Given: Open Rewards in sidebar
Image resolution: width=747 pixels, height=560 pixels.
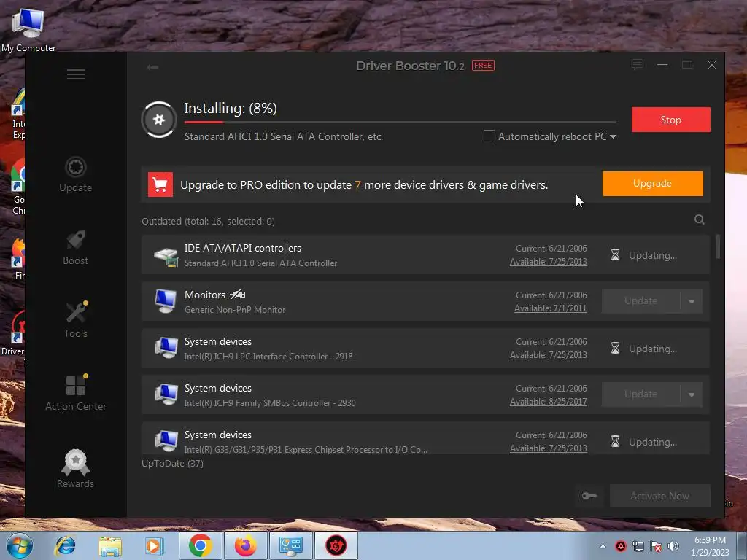Looking at the screenshot, I should coord(76,469).
